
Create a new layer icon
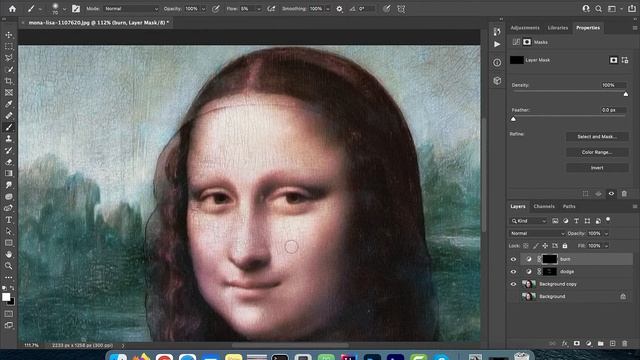click(612, 344)
